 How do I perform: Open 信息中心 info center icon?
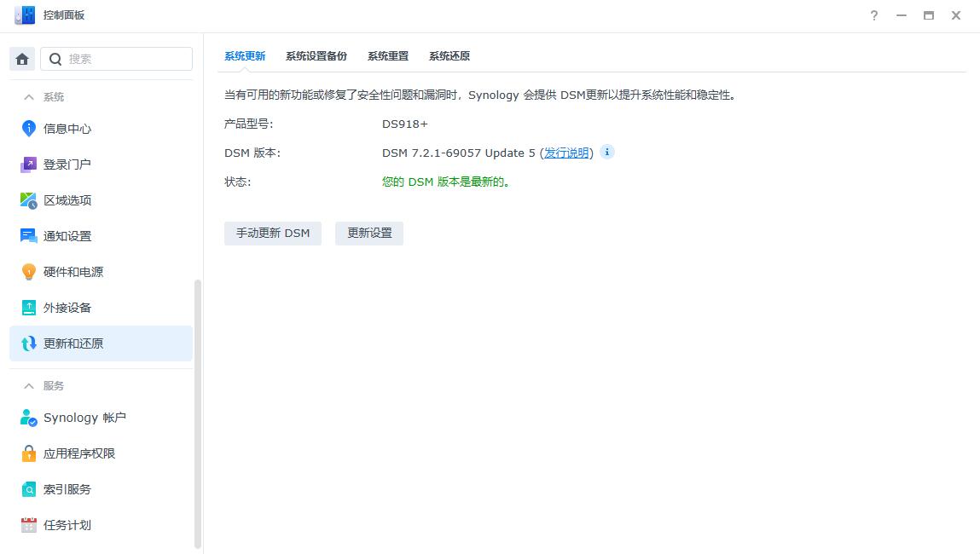pos(29,129)
